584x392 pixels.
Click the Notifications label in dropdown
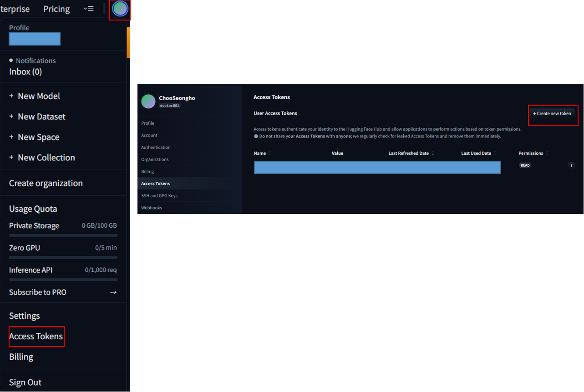[36, 61]
